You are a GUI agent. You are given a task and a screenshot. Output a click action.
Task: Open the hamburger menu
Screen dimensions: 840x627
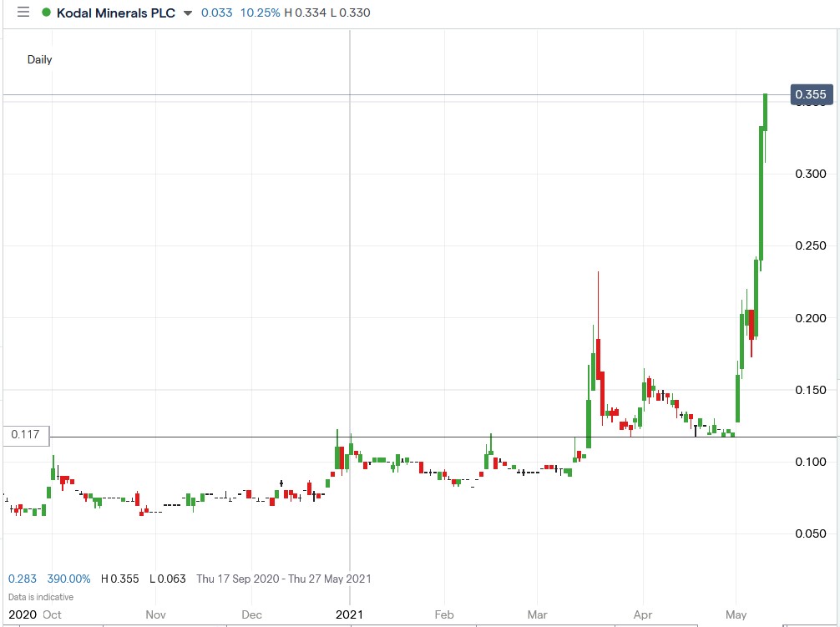(x=23, y=13)
